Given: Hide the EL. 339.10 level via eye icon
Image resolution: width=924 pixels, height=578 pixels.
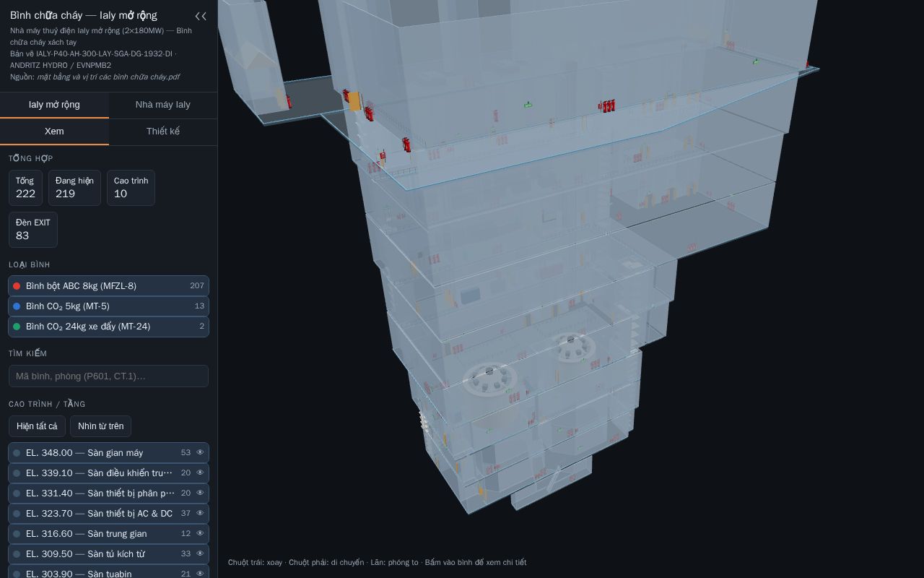Looking at the screenshot, I should [200, 473].
